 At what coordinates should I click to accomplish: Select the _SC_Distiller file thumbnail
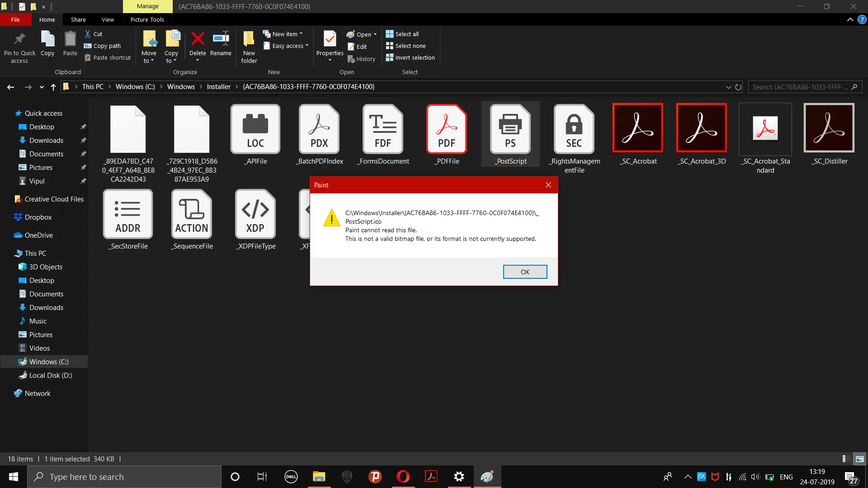tap(829, 128)
